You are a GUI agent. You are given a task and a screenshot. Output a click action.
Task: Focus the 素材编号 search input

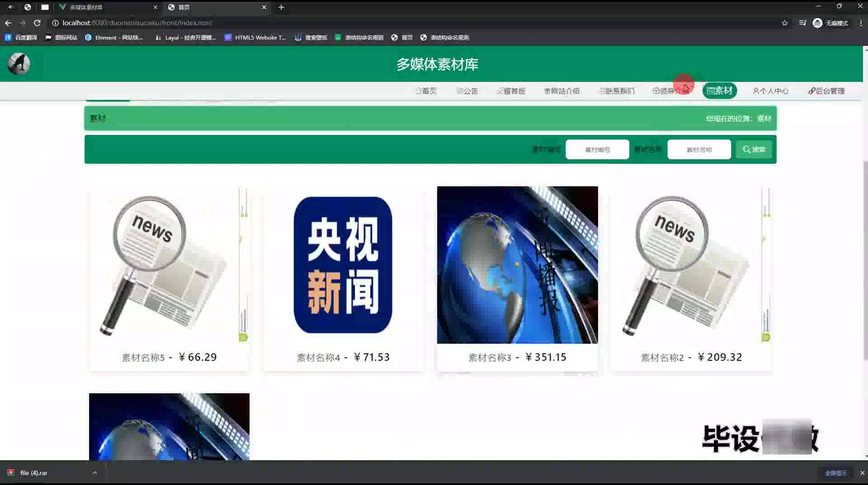(597, 149)
